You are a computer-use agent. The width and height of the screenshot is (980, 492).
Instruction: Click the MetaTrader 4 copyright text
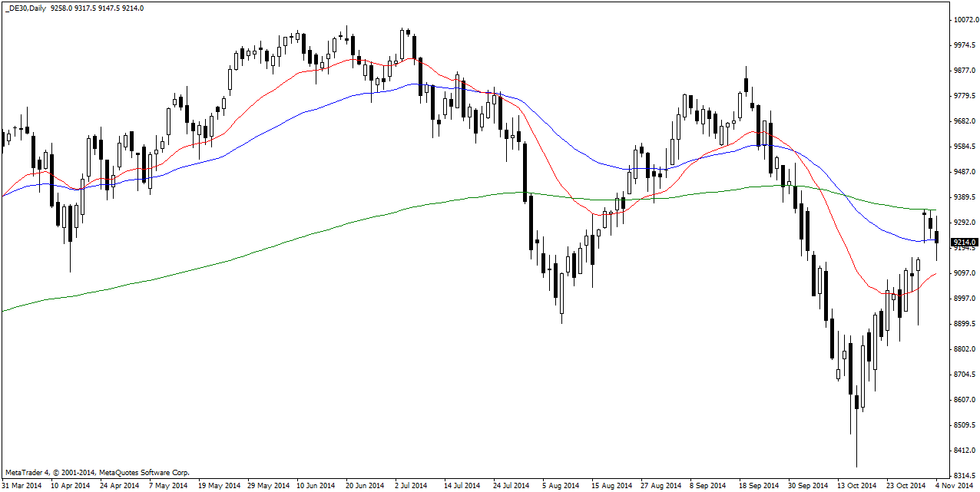point(98,473)
